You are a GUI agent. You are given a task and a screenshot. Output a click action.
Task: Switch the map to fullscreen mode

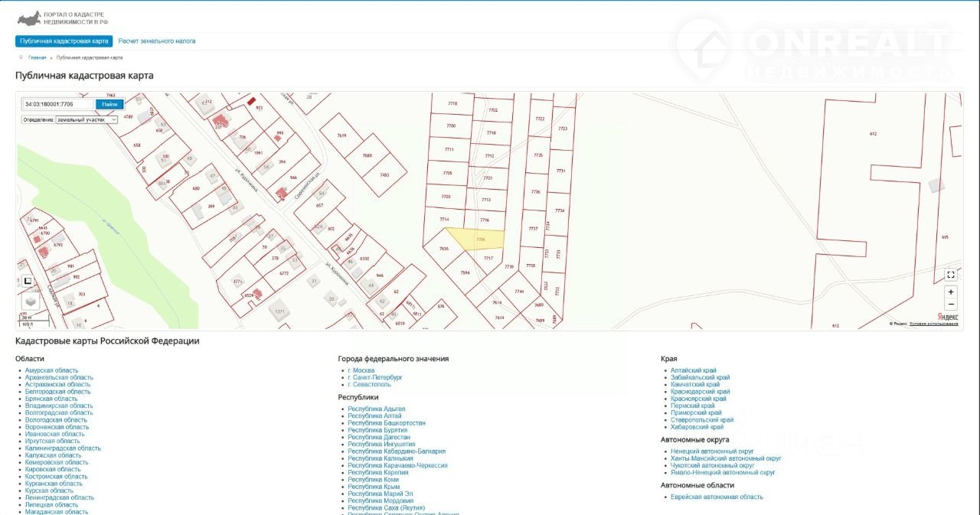click(950, 275)
